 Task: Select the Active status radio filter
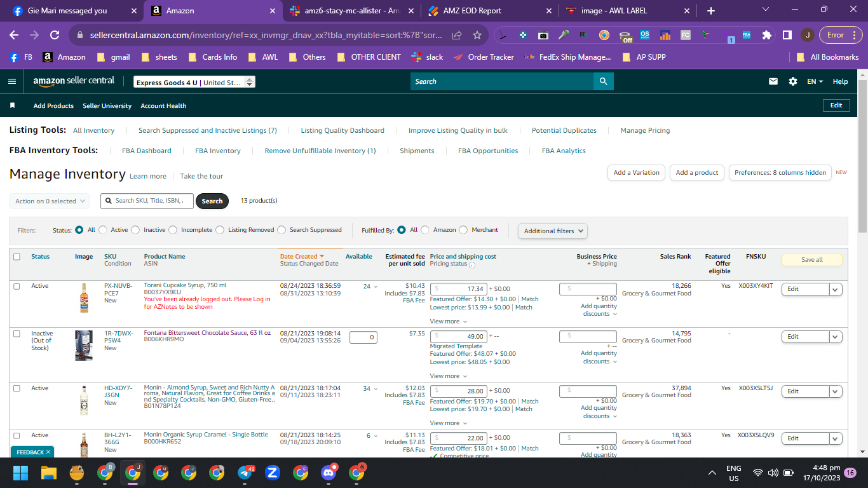pos(102,230)
